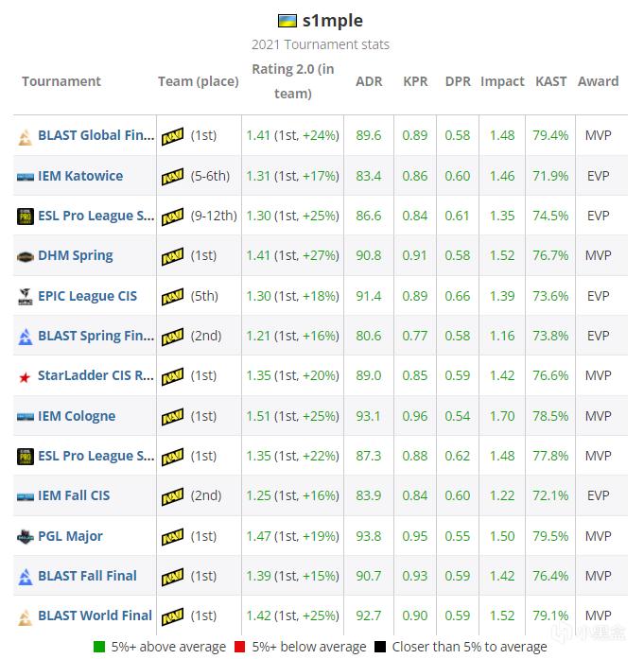Click the NAVI logo in PGL Major row

pyautogui.click(x=172, y=537)
